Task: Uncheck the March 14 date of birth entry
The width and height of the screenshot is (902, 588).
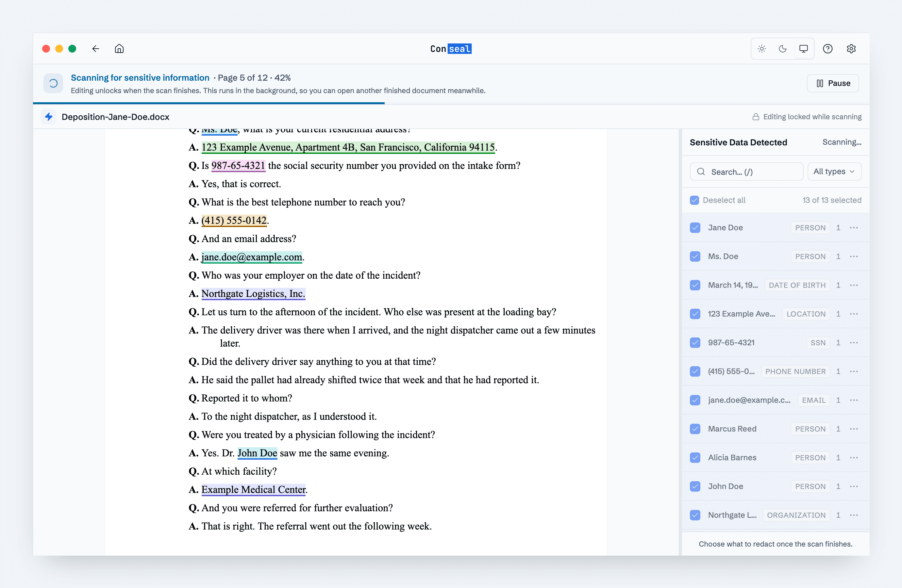Action: click(x=695, y=285)
